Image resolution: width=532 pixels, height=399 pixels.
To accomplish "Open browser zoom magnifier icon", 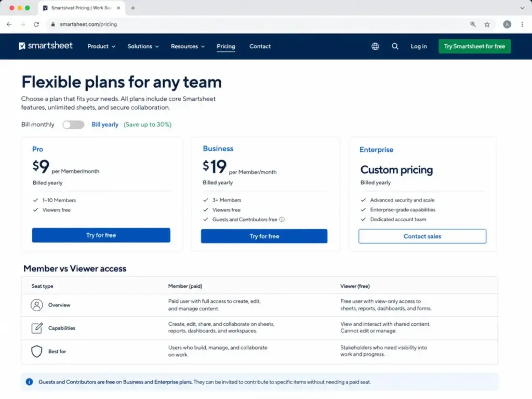I will pos(473,24).
